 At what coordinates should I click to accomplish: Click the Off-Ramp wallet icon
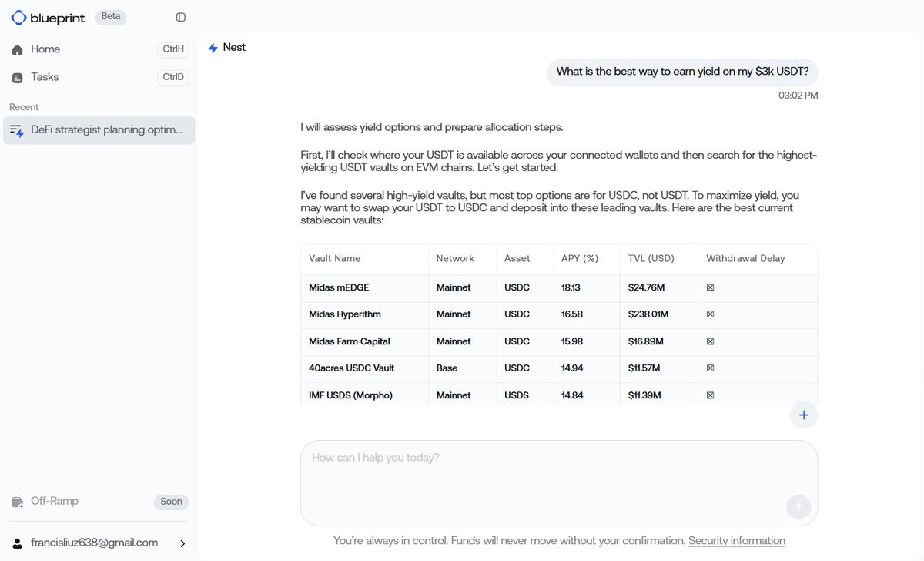pos(17,502)
